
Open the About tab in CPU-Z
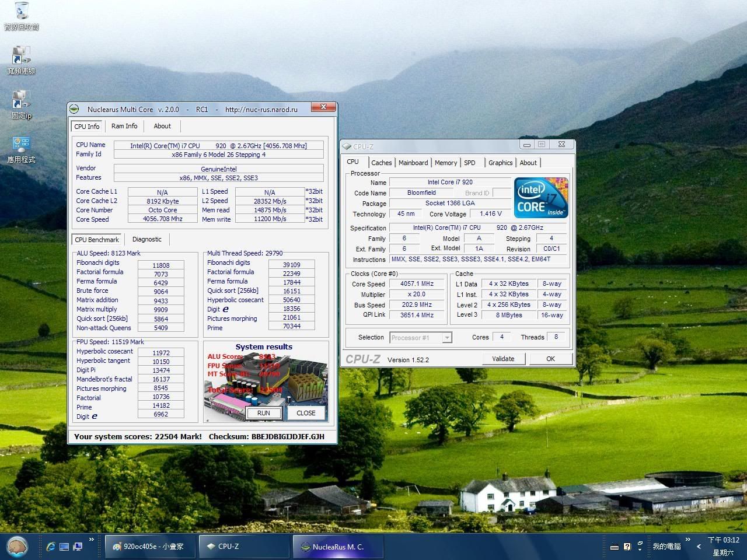coord(528,163)
